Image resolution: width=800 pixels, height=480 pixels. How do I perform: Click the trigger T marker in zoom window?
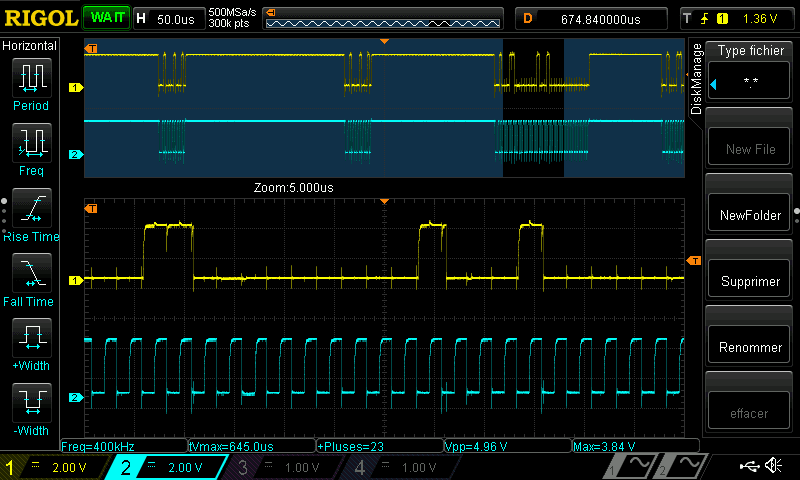pyautogui.click(x=91, y=209)
